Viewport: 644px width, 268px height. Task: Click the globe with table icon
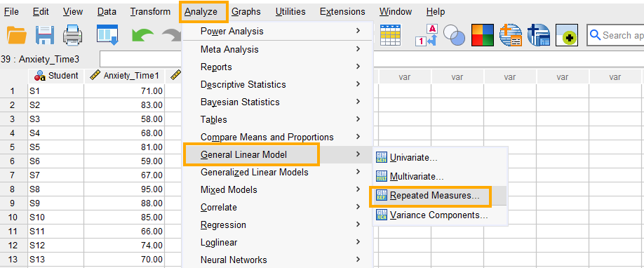pos(511,35)
